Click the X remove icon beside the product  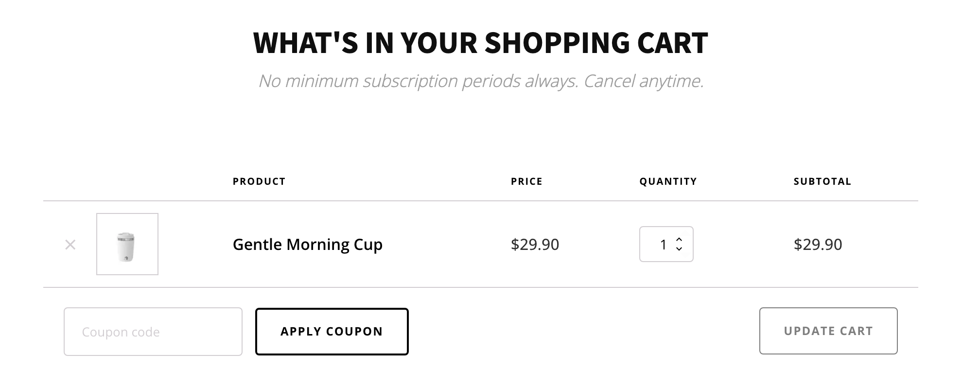click(70, 245)
